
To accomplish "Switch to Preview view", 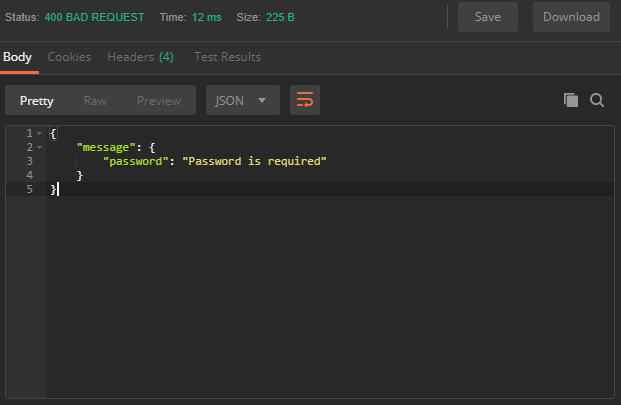I will (x=159, y=101).
